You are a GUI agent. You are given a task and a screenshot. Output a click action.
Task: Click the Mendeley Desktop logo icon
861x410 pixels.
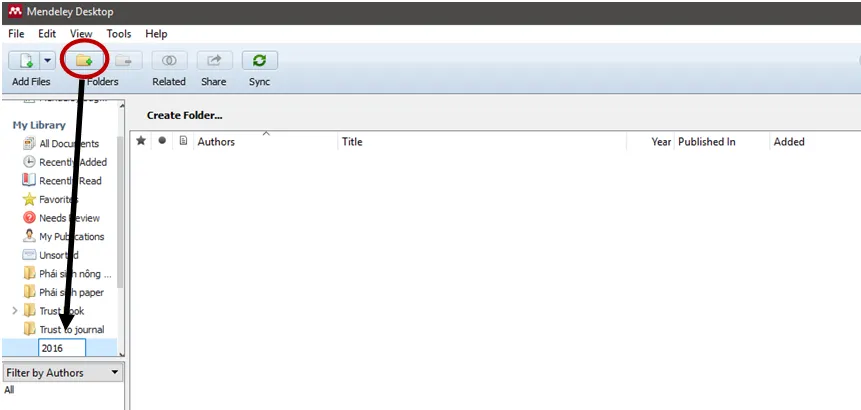click(x=15, y=11)
